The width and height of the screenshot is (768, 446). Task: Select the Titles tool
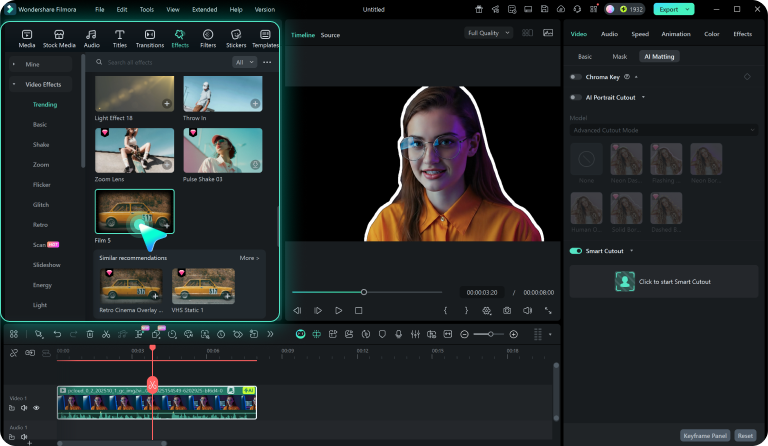[120, 38]
